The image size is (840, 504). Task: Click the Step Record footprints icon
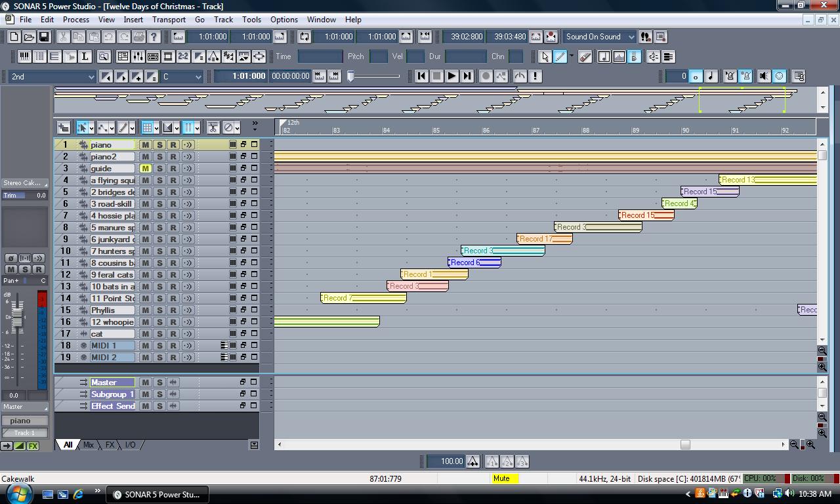tap(646, 37)
